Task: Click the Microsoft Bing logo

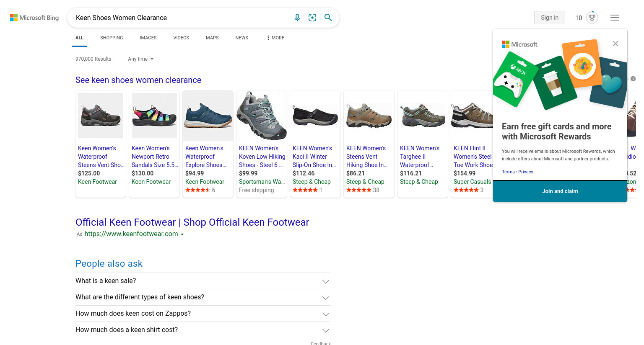Action: point(34,18)
